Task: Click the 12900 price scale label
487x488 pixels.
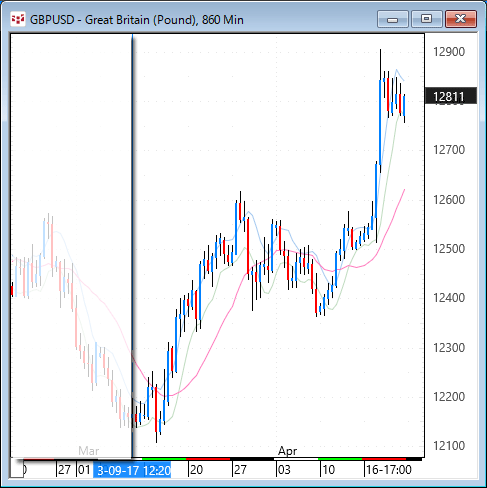Action: [449, 52]
